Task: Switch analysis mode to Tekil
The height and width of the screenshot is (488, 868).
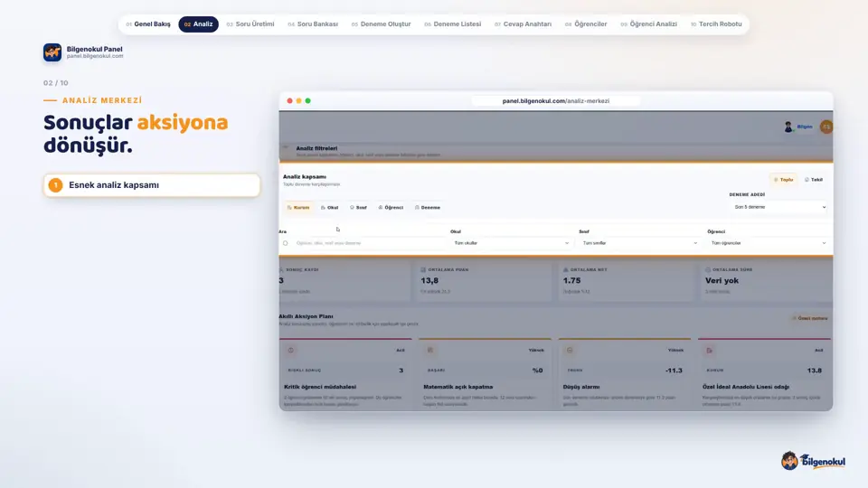Action: [x=814, y=180]
